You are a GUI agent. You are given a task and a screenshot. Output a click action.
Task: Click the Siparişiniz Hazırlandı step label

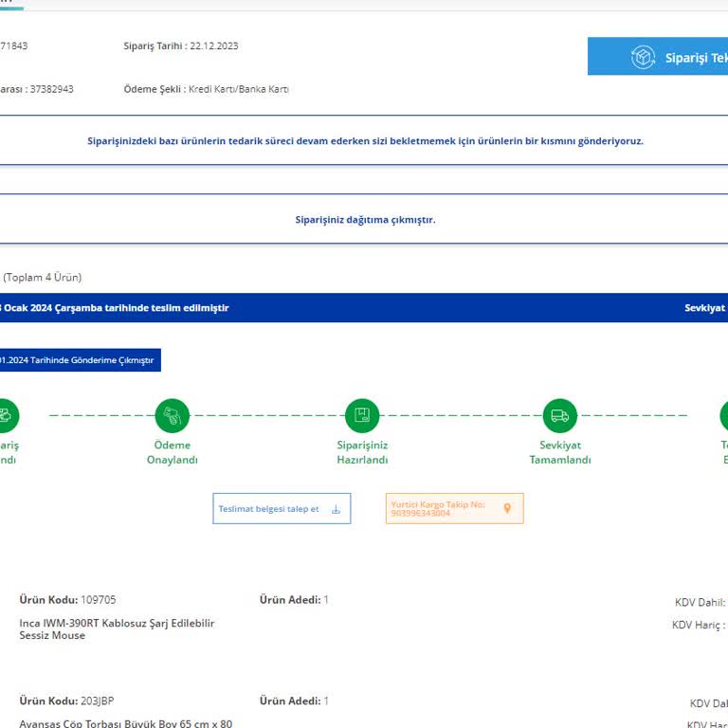(x=362, y=452)
